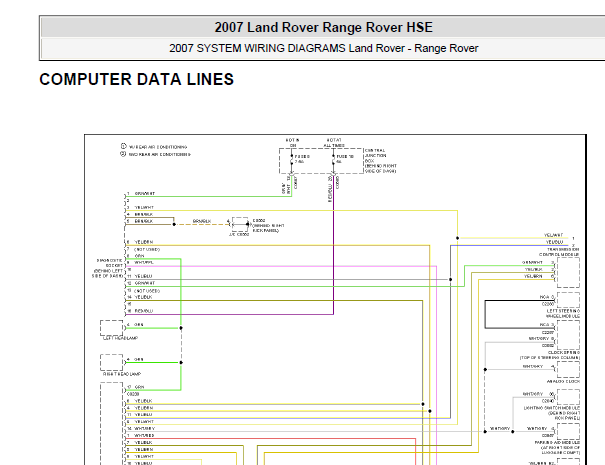Screen dimensions: 605x465
Task: Click diagnostic socket pin 1 "GRN/WHT" label
Action: click(x=145, y=193)
